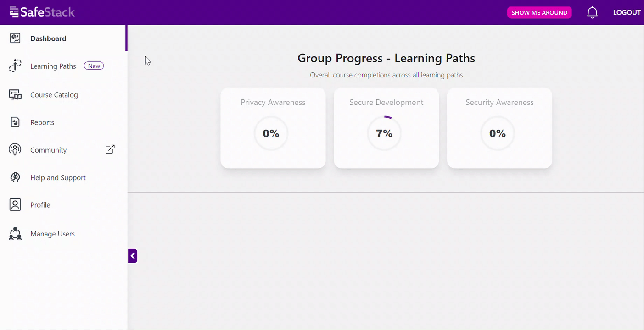
Task: Click the Secure Development 7% progress ring
Action: [x=384, y=133]
